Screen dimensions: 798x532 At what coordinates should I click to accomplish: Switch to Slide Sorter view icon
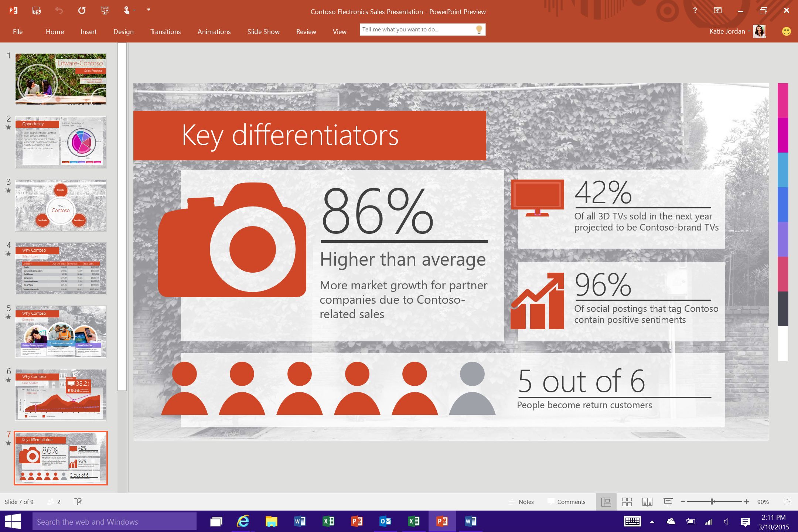(627, 502)
